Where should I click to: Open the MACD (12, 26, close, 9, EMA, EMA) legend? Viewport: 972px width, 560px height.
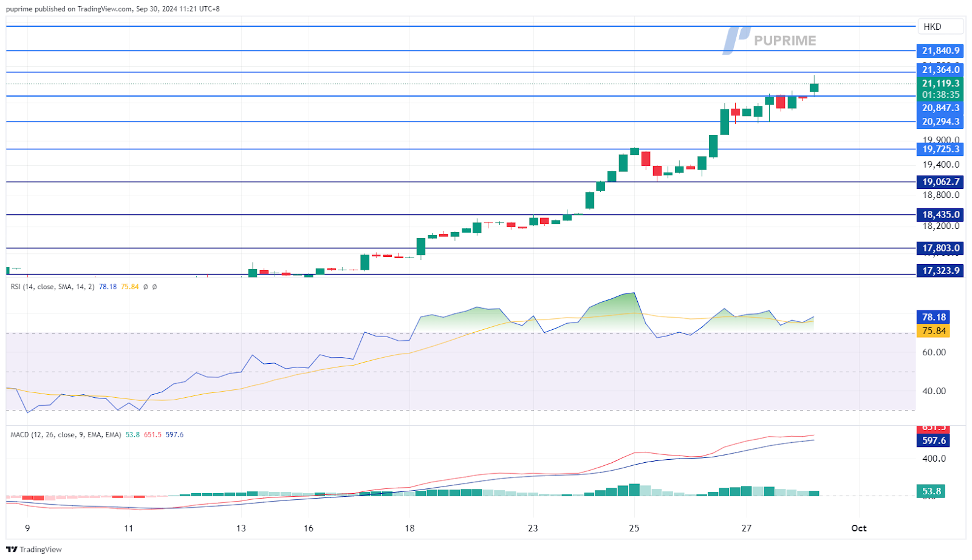tap(66, 435)
